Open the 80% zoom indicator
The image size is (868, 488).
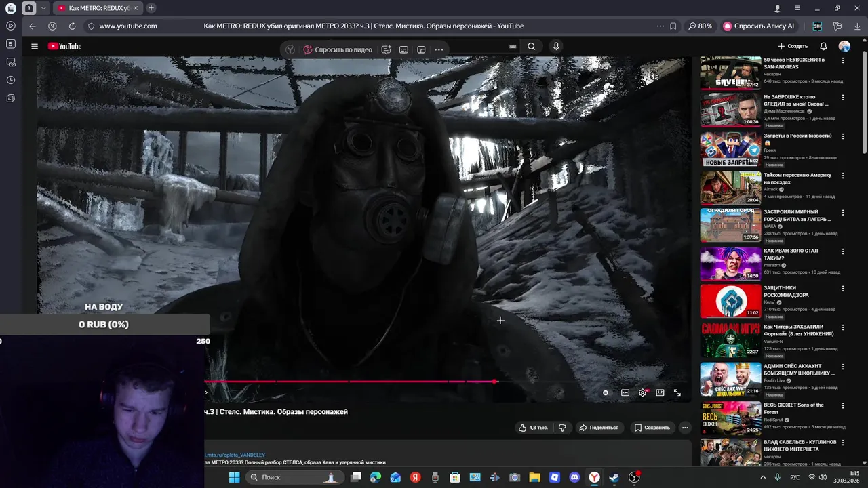click(x=700, y=26)
